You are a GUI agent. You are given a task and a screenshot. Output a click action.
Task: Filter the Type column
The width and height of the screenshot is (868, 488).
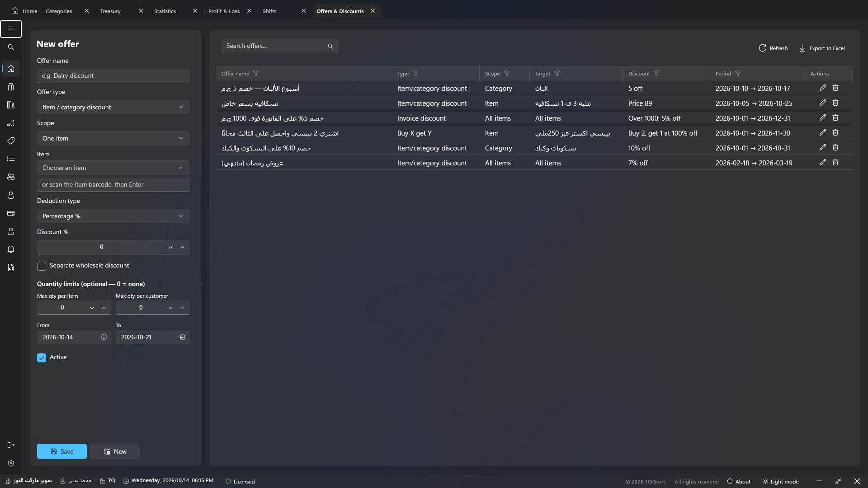pyautogui.click(x=415, y=74)
